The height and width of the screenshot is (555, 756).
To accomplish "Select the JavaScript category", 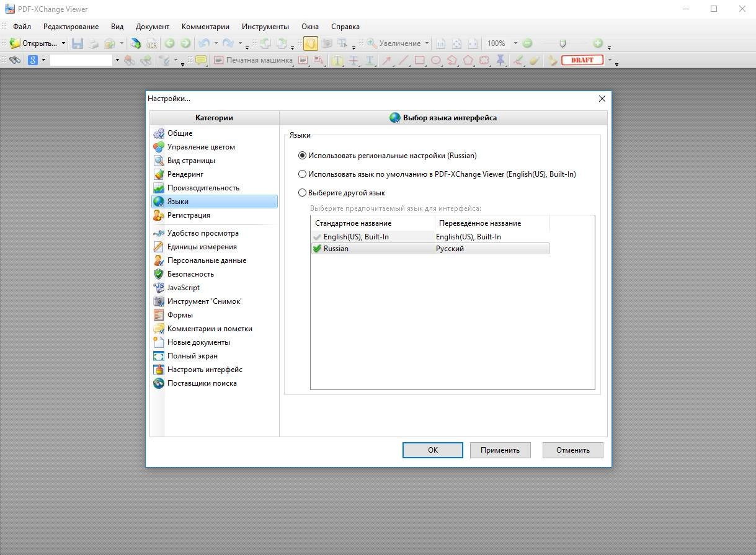I will pos(215,288).
